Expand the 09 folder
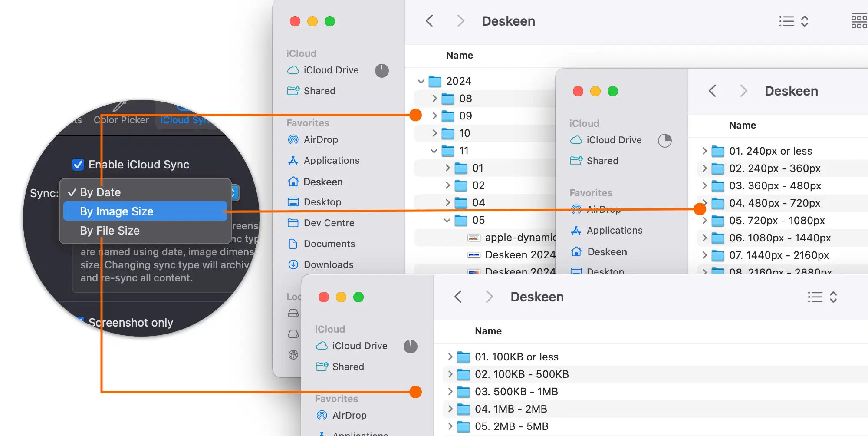The height and width of the screenshot is (436, 868). pyautogui.click(x=434, y=116)
